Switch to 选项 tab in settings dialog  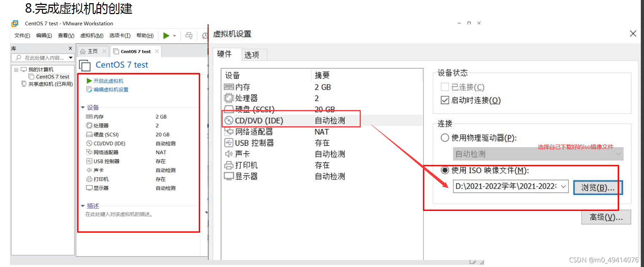[252, 55]
